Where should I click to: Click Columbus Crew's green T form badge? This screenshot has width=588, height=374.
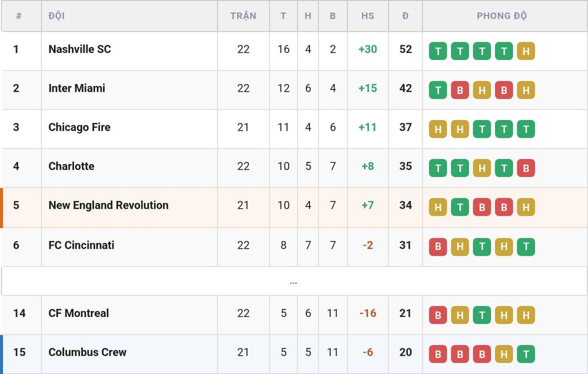(x=526, y=354)
